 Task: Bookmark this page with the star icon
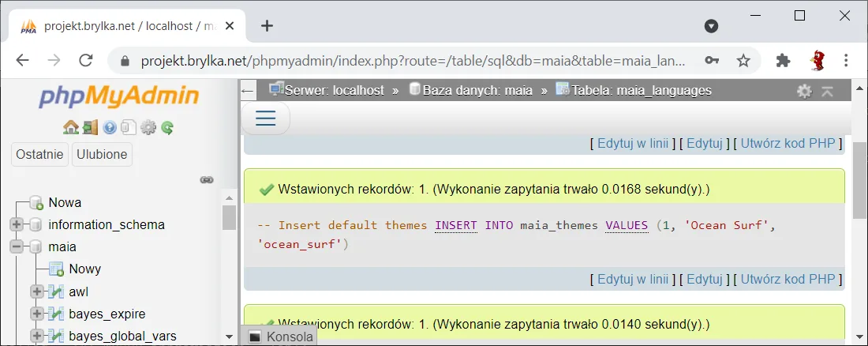pyautogui.click(x=743, y=60)
